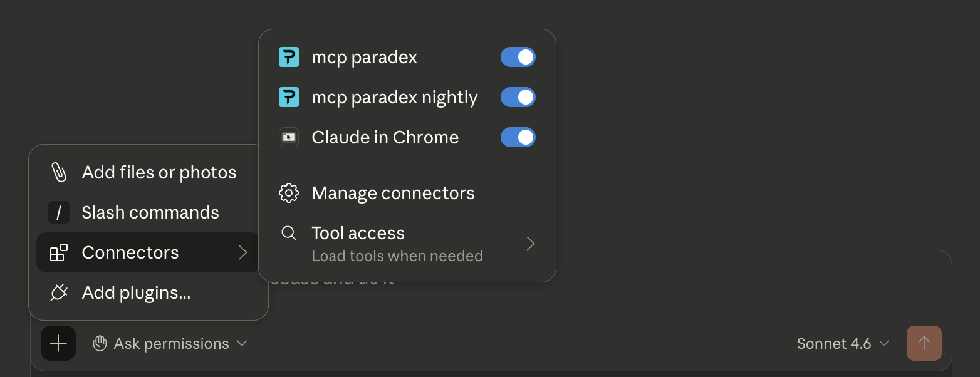Image resolution: width=980 pixels, height=377 pixels.
Task: Click the slash icon for commands
Action: pyautogui.click(x=58, y=212)
